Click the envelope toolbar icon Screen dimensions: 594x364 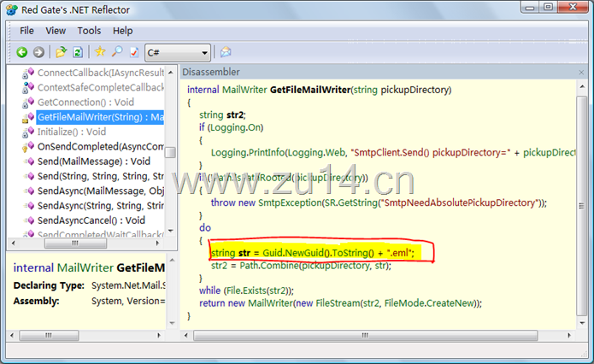(x=226, y=51)
